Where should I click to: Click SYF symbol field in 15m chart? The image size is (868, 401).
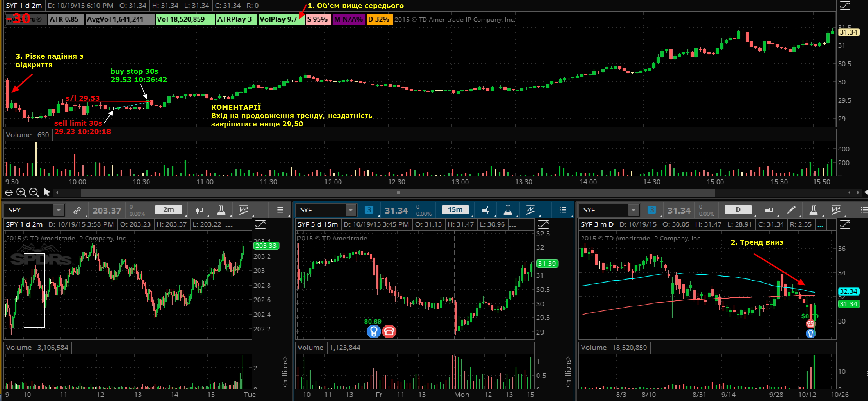tap(321, 210)
